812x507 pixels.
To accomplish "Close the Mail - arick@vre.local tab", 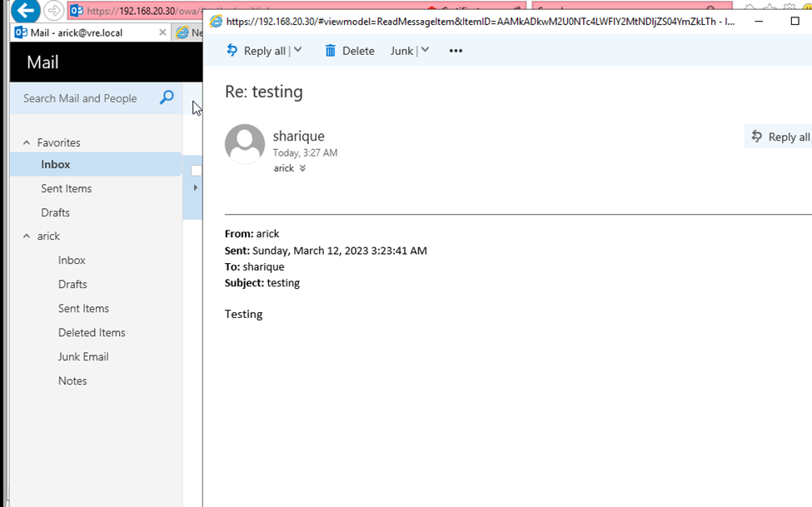I will [162, 32].
